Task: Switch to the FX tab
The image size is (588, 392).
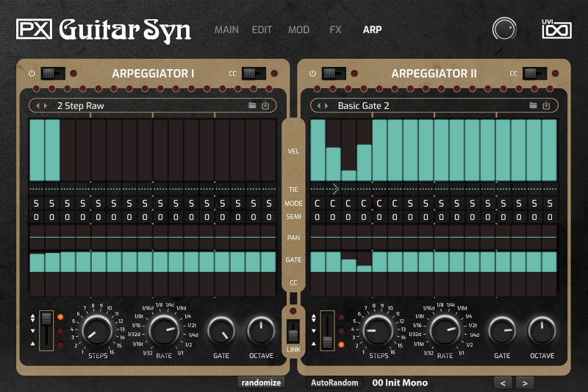Action: 335,29
